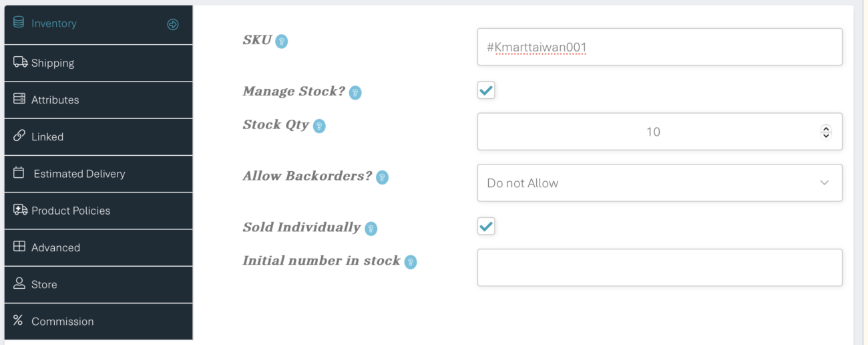Screen dimensions: 868x345
Task: Select the Advanced tab
Action: click(98, 247)
